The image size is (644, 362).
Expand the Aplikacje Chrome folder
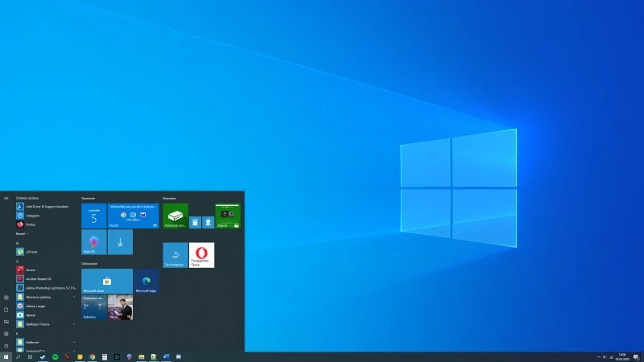point(46,324)
